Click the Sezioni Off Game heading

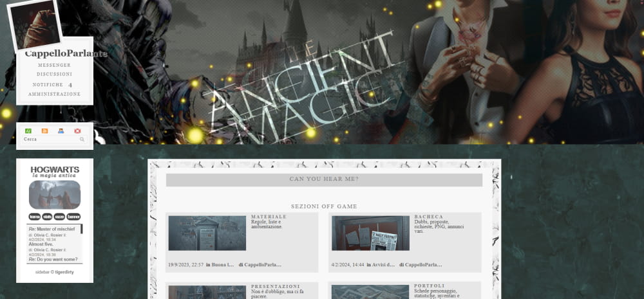coord(324,206)
